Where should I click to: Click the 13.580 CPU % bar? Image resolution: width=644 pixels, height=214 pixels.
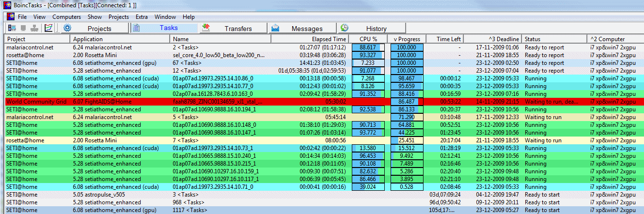click(x=368, y=148)
